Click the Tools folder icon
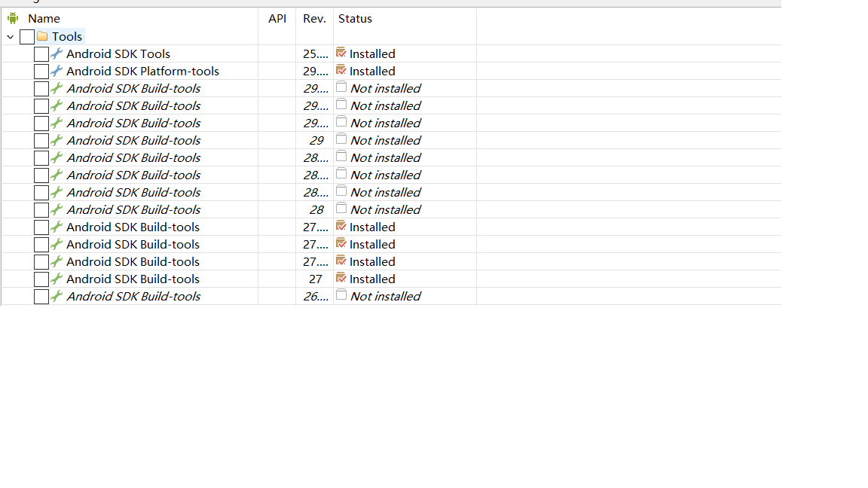This screenshot has height=488, width=868. [x=43, y=36]
